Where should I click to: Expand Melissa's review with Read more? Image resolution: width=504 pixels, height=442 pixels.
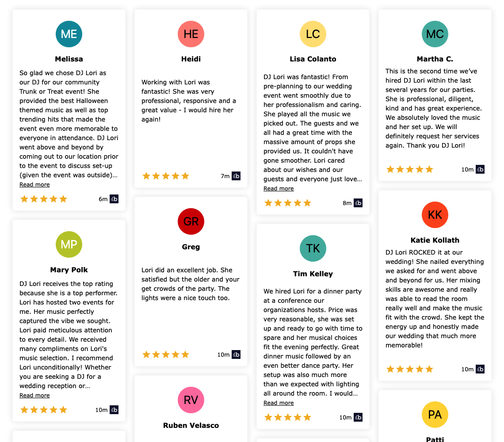[35, 184]
